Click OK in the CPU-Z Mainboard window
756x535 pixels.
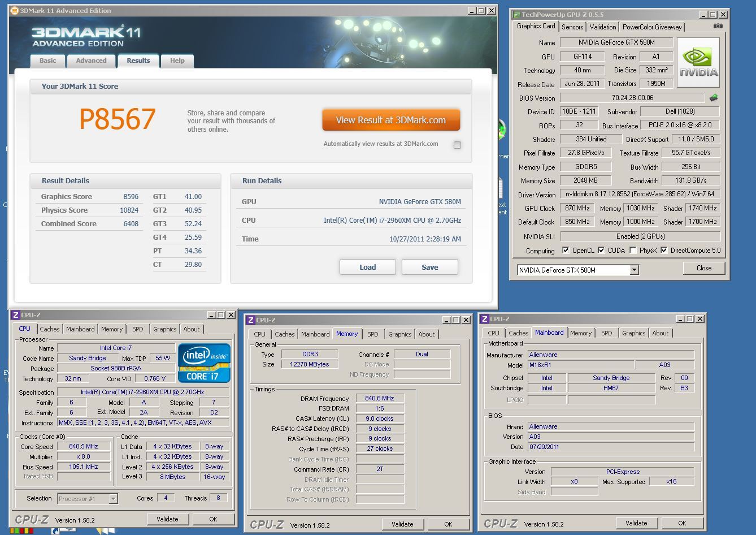[x=682, y=523]
